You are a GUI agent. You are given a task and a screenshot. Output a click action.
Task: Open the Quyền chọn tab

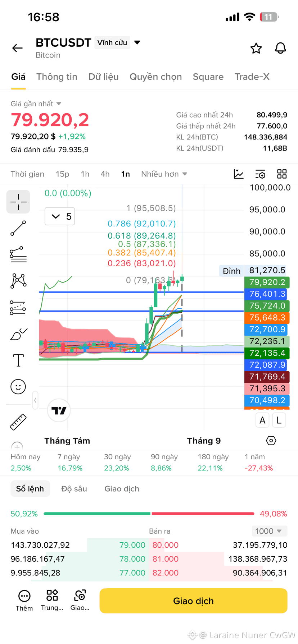click(155, 77)
